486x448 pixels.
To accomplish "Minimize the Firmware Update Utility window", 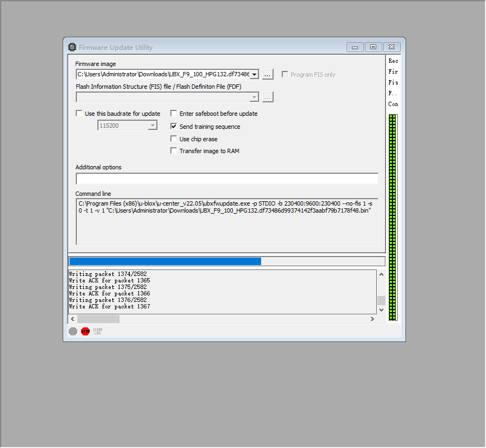I will (x=355, y=47).
